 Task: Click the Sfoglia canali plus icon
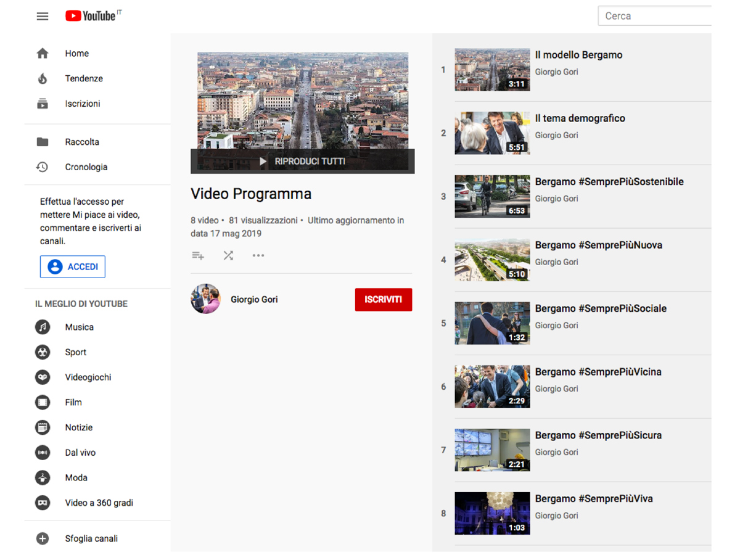coord(43,538)
